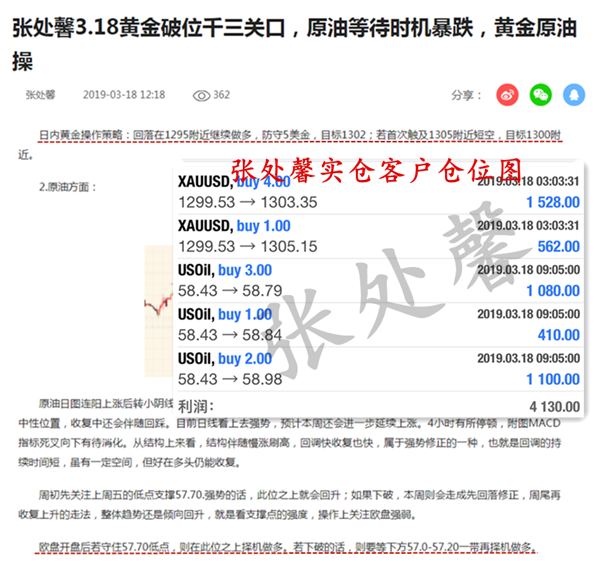
Task: Click the profit value 562.00
Action: coord(559,247)
